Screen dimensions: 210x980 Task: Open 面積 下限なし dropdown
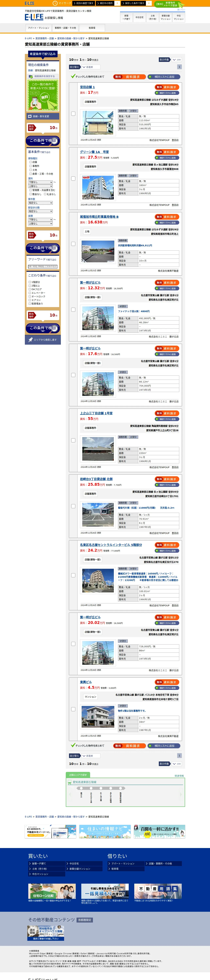(40, 220)
